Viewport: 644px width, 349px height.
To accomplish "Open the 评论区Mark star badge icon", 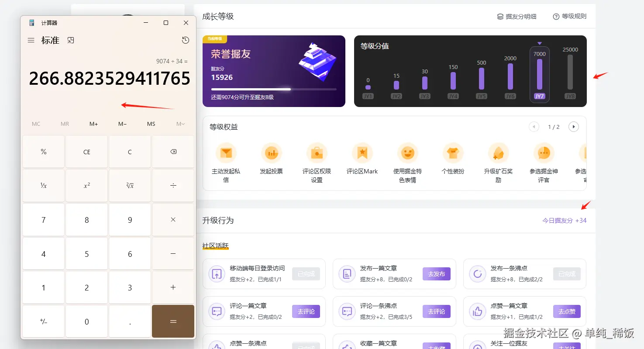I will pyautogui.click(x=362, y=153).
